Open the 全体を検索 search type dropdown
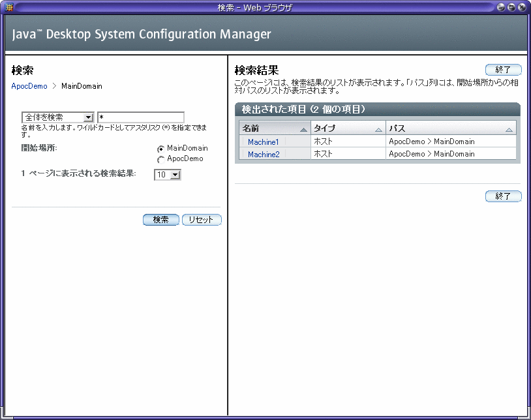 (x=57, y=117)
